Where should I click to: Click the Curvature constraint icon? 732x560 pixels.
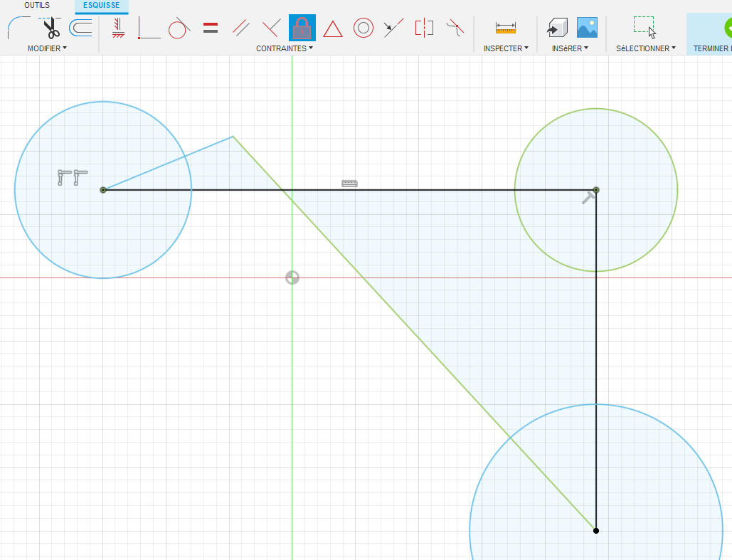pyautogui.click(x=455, y=28)
